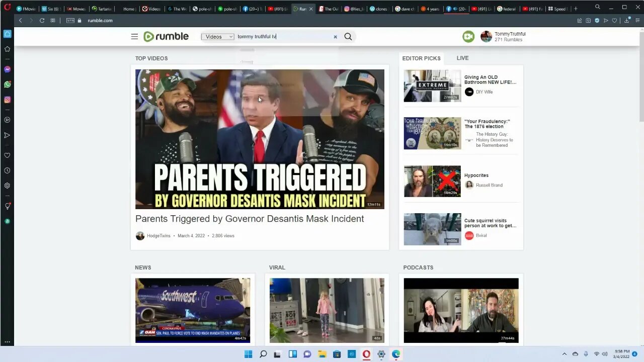This screenshot has height=362, width=644.
Task: Go back to previous page
Action: click(20, 21)
